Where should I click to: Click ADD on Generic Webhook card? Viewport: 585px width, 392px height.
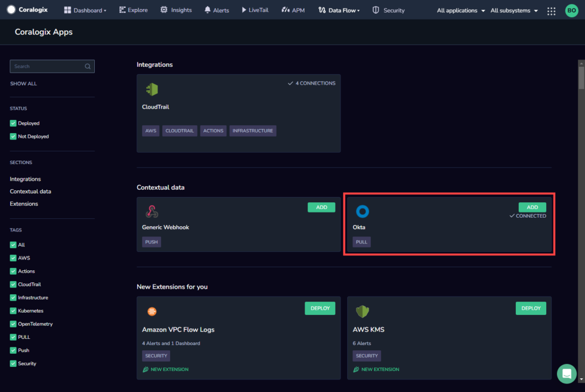click(x=321, y=207)
